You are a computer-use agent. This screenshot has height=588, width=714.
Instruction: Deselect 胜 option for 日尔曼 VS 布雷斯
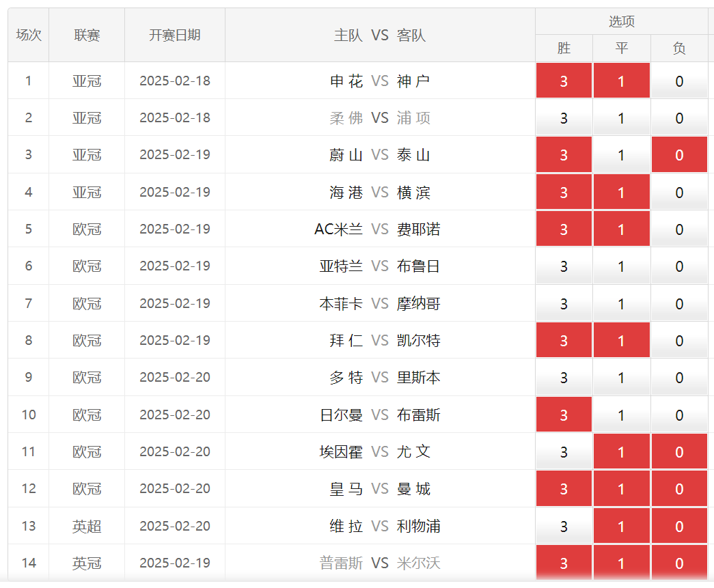564,415
